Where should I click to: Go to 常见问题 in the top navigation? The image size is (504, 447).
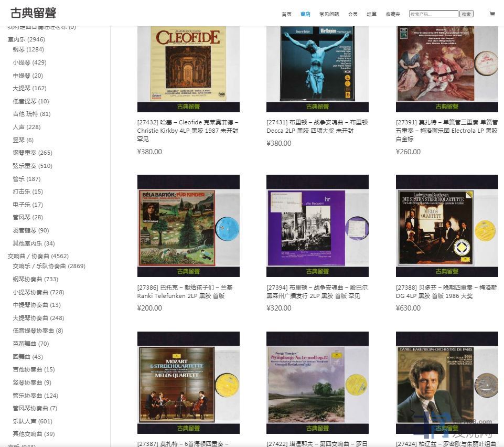point(329,14)
